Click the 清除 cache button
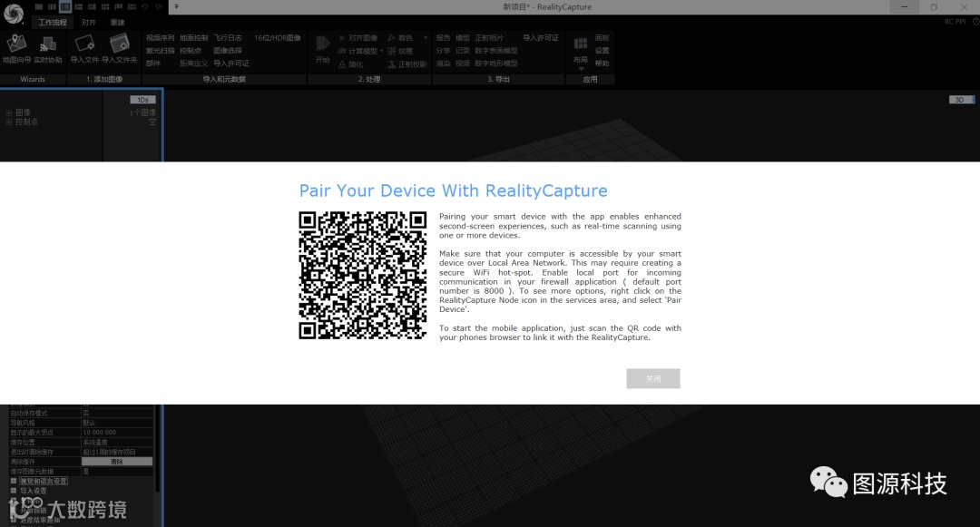 pyautogui.click(x=117, y=462)
